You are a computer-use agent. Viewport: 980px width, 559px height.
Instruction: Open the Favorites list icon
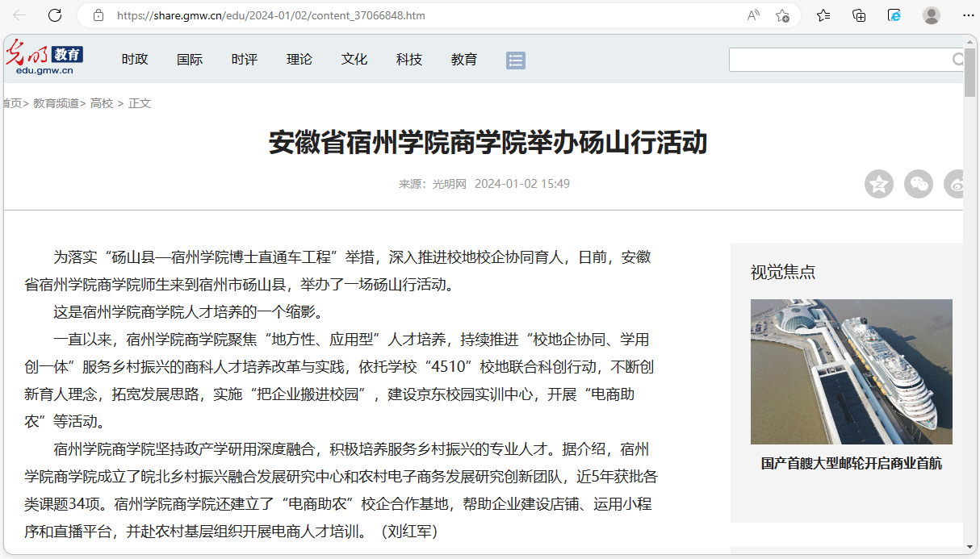823,15
